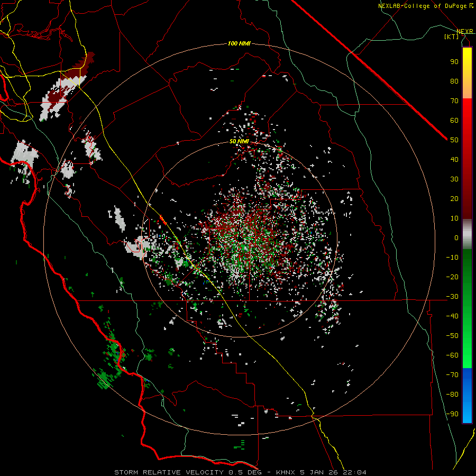
Task: Click the -50 value on velocity scale
Action: click(x=452, y=335)
